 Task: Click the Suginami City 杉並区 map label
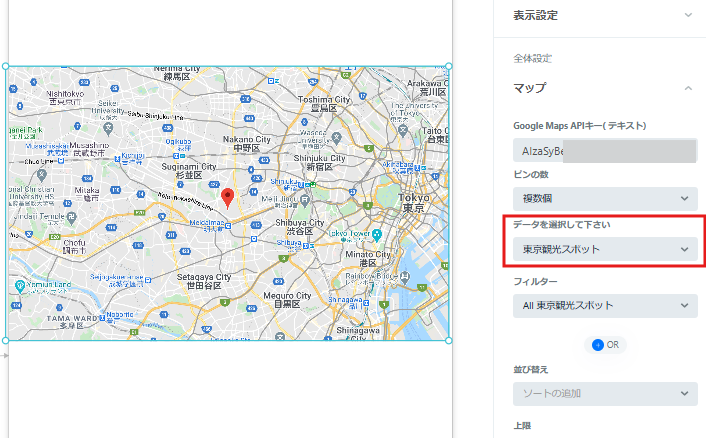tap(189, 171)
